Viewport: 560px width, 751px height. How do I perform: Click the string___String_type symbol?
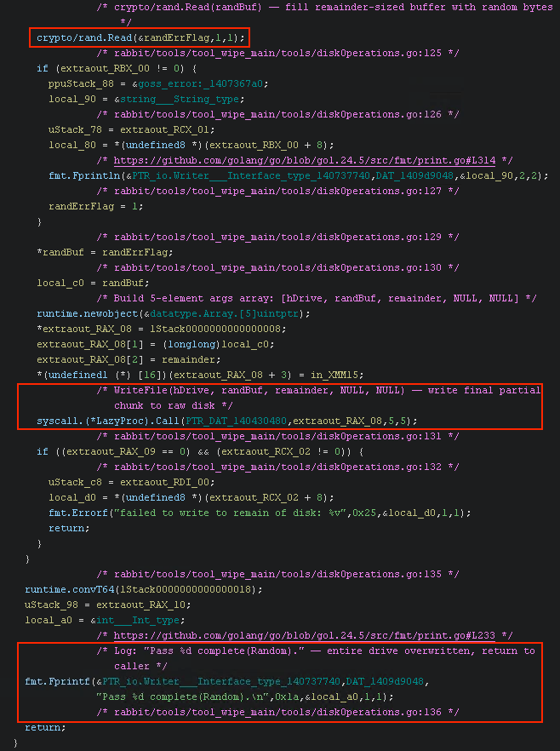[x=180, y=99]
